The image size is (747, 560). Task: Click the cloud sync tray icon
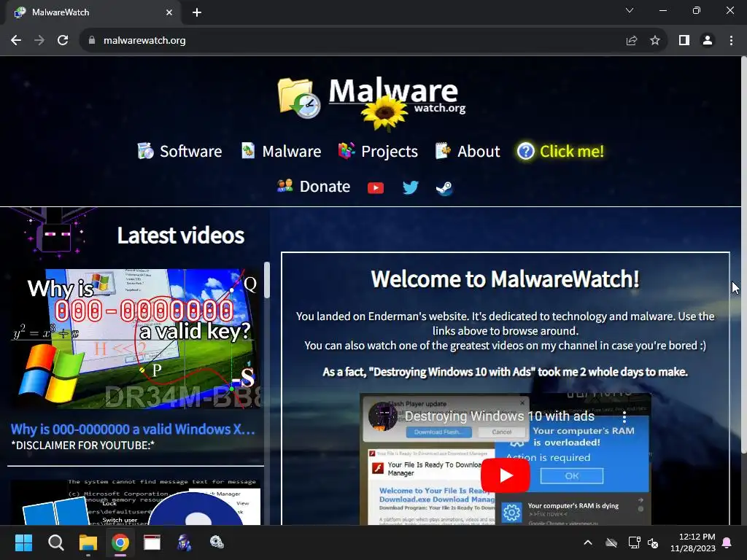tap(611, 542)
